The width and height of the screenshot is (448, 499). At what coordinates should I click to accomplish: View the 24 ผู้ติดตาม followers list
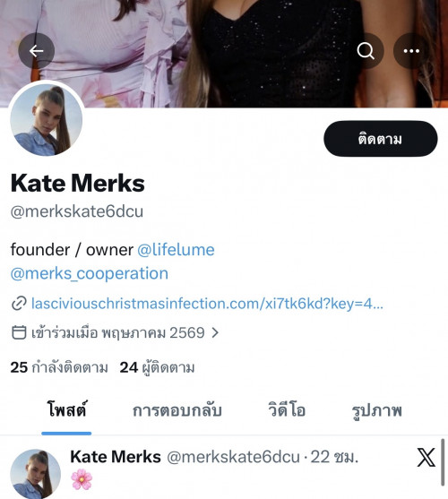(x=157, y=368)
